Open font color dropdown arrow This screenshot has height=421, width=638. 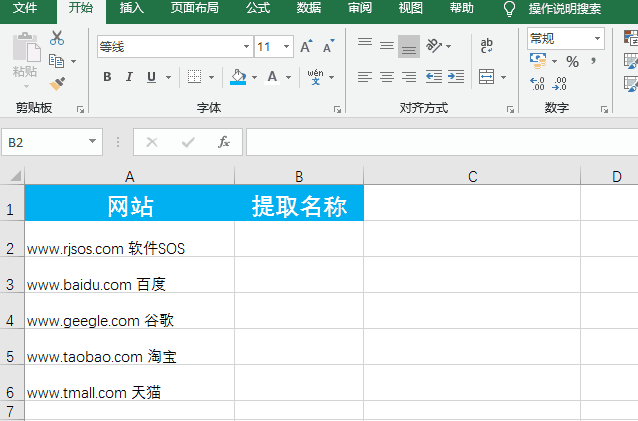288,77
